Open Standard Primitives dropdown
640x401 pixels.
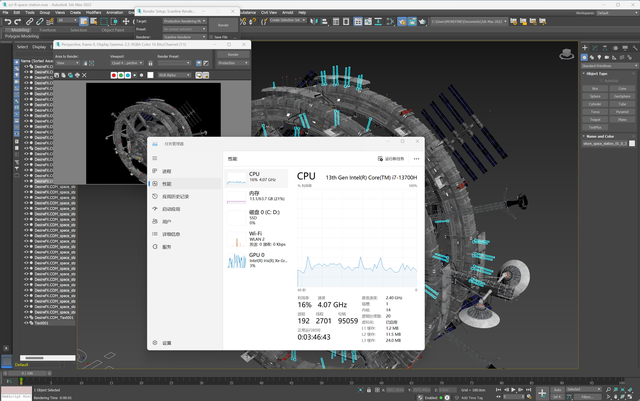tap(609, 66)
